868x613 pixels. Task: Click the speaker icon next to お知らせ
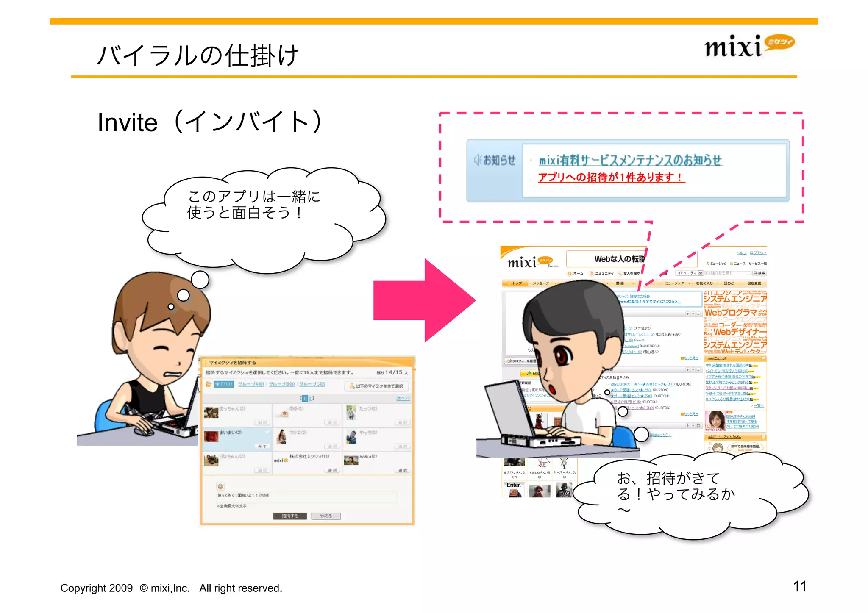(478, 160)
